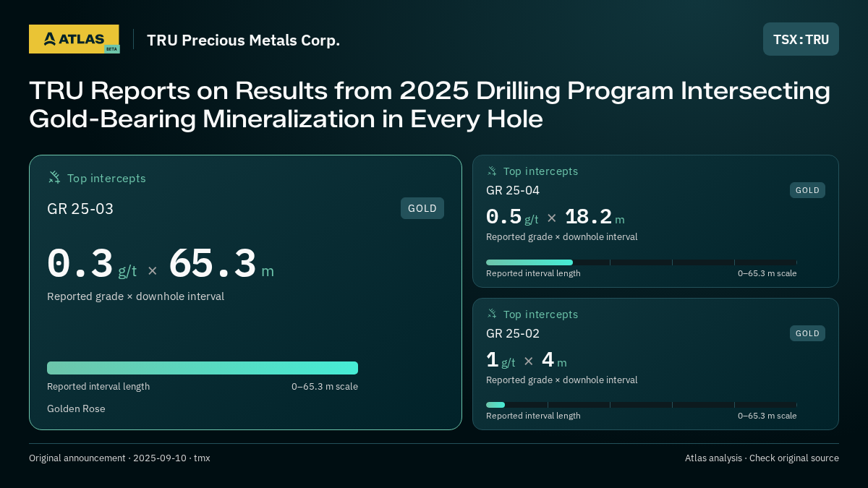
Task: Click drill icon in GR 25-03 card
Action: click(x=54, y=177)
